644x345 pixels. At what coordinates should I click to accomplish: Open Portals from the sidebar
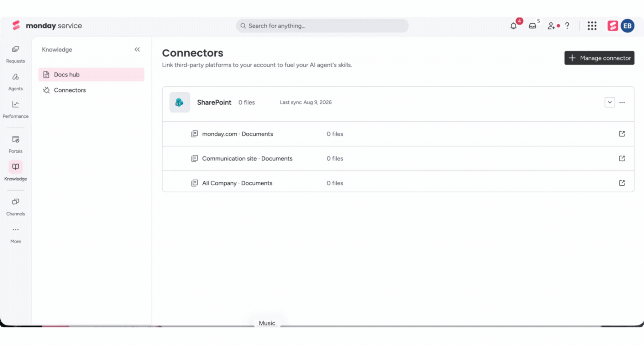coord(16,144)
